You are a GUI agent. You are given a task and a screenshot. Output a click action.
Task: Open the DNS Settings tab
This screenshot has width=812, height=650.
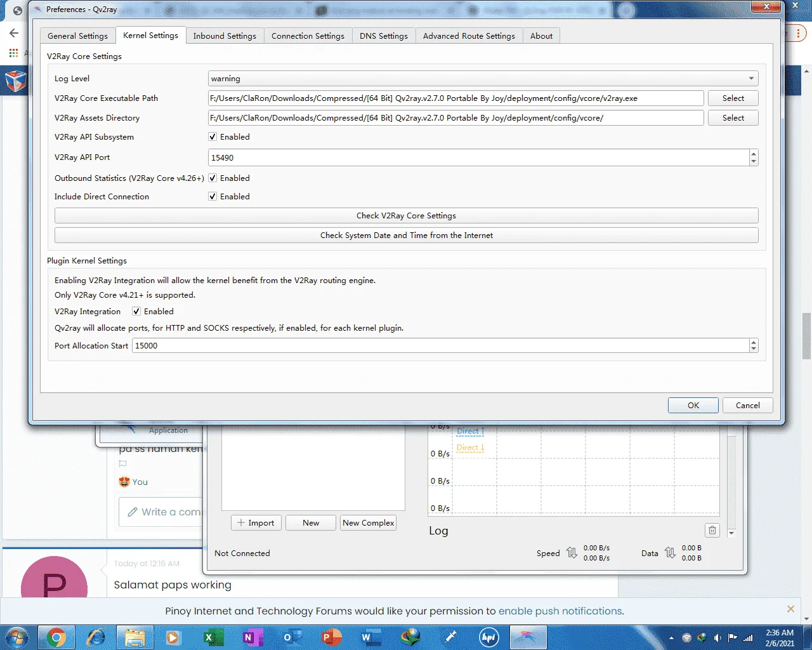(384, 36)
